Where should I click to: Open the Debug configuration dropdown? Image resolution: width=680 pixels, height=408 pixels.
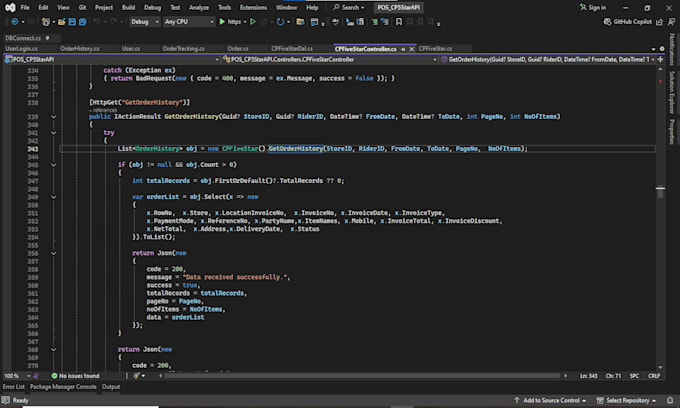coord(145,22)
